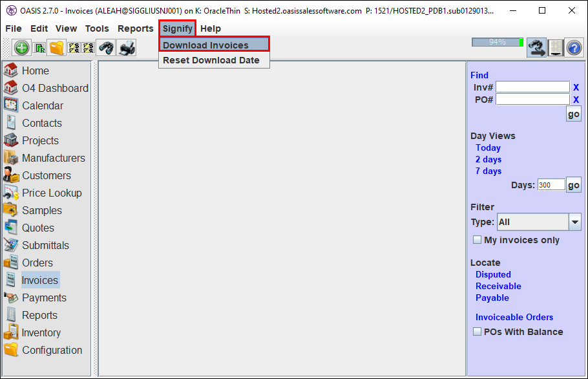This screenshot has width=588, height=379.
Task: Open the Help menu
Action: click(x=211, y=28)
